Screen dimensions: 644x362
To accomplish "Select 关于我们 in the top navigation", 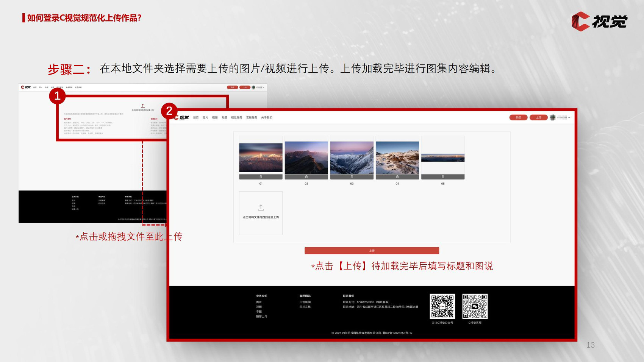I will click(267, 118).
